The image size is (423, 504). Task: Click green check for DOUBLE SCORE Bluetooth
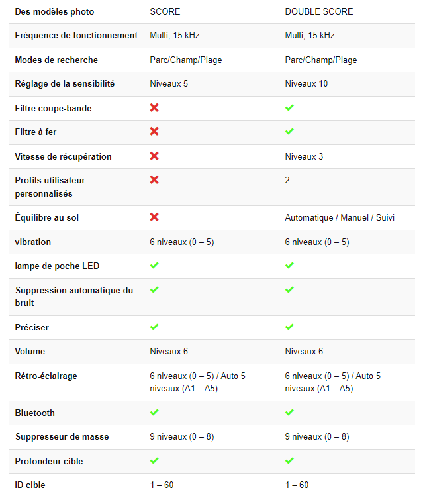pyautogui.click(x=289, y=412)
